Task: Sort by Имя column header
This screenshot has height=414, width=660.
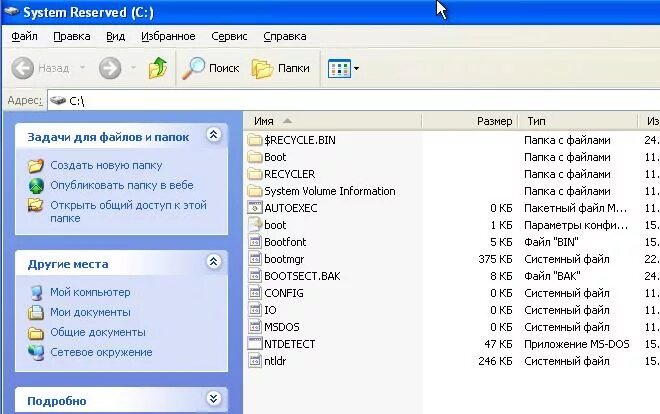Action: pyautogui.click(x=333, y=121)
